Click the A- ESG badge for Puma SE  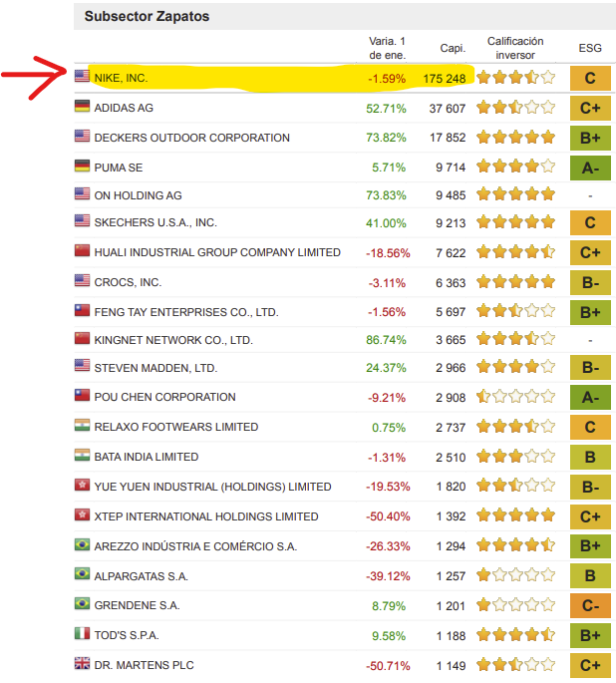(589, 168)
